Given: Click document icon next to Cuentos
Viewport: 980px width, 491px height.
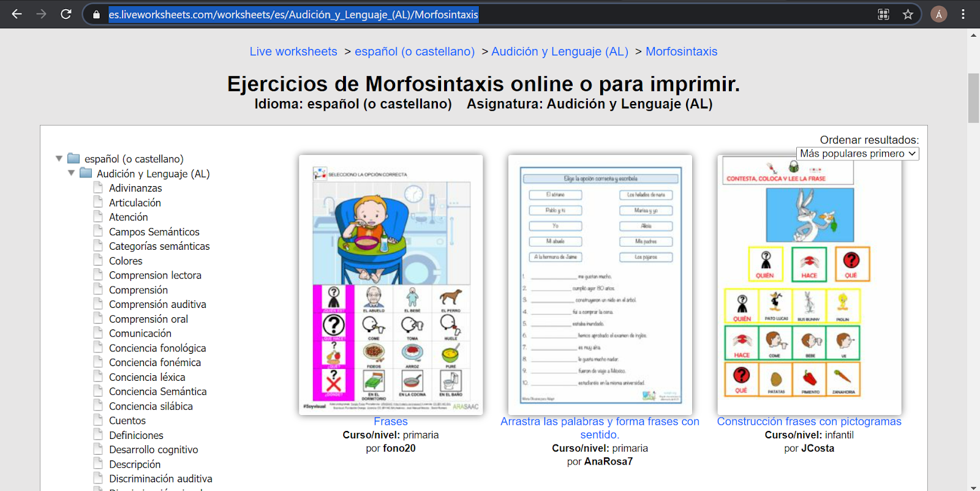Looking at the screenshot, I should pyautogui.click(x=98, y=419).
